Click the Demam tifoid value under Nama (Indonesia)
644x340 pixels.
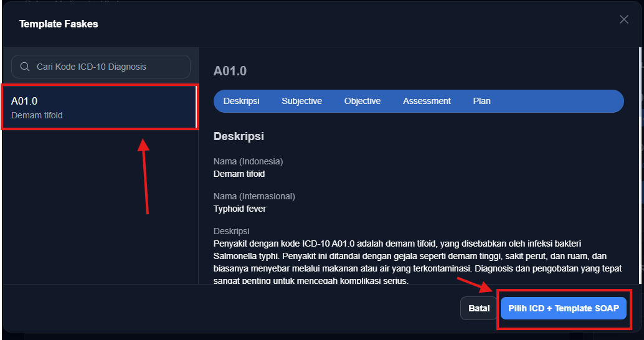(239, 174)
